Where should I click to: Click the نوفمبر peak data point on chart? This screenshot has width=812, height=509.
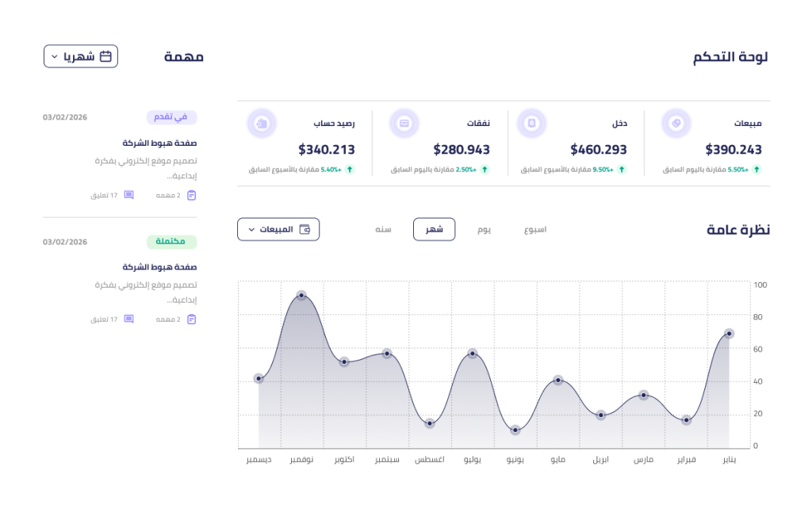click(301, 296)
